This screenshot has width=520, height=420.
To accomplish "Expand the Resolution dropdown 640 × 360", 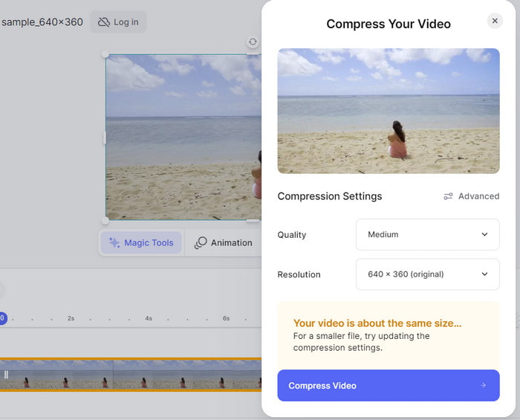I will click(x=427, y=274).
